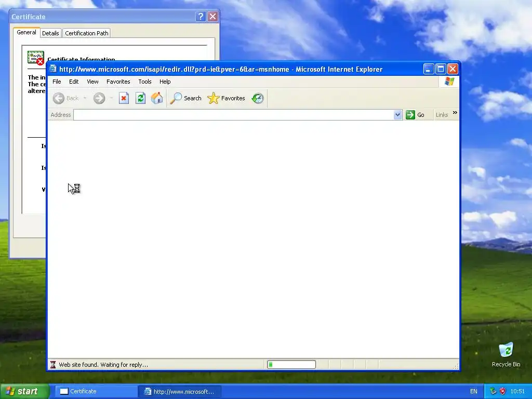This screenshot has height=399, width=532.
Task: Switch to the Details tab in the Certificate window
Action: [x=50, y=33]
